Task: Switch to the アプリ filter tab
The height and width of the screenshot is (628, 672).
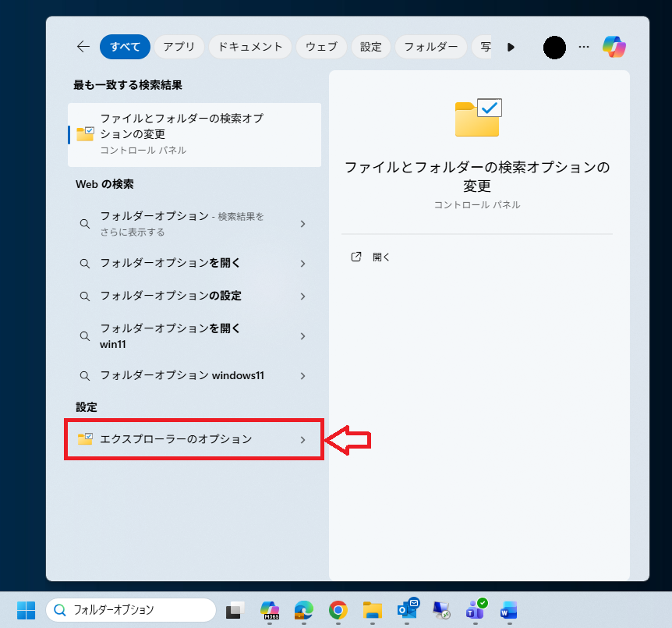Action: pos(179,47)
